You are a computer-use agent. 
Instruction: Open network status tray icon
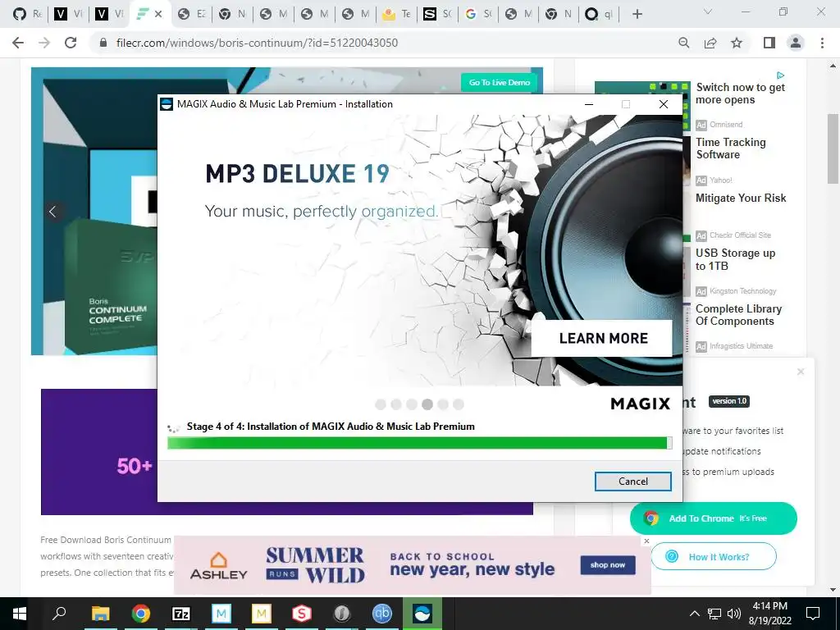(714, 614)
